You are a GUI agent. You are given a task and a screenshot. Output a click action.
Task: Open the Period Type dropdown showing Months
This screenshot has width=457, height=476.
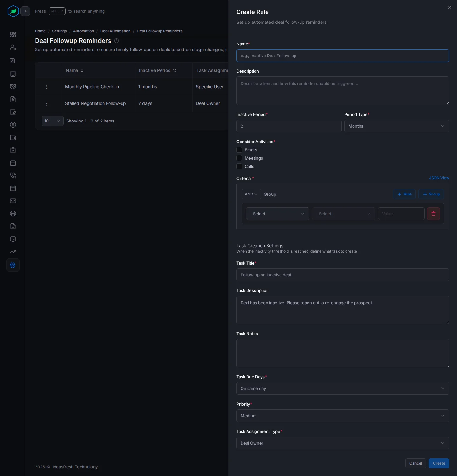pos(397,126)
